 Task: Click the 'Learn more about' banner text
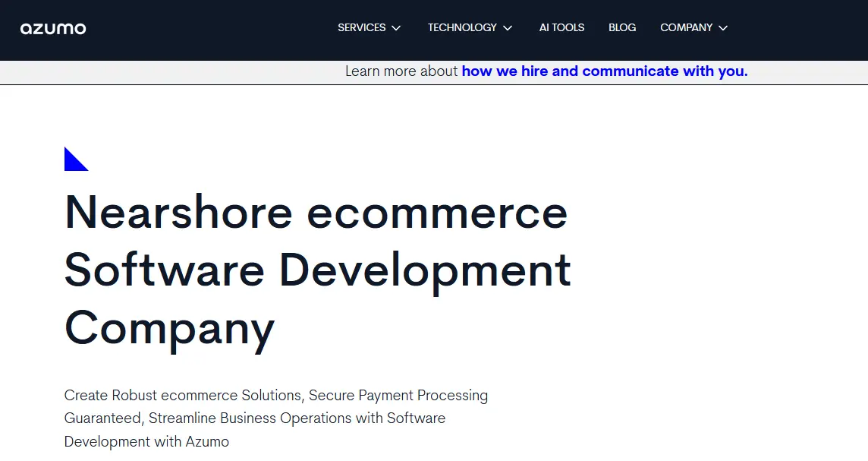[401, 71]
